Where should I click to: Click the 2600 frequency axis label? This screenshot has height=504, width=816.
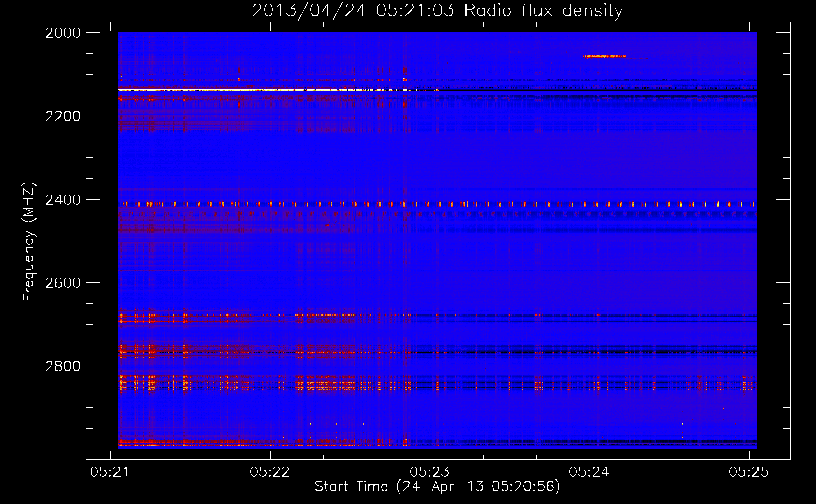pos(63,283)
